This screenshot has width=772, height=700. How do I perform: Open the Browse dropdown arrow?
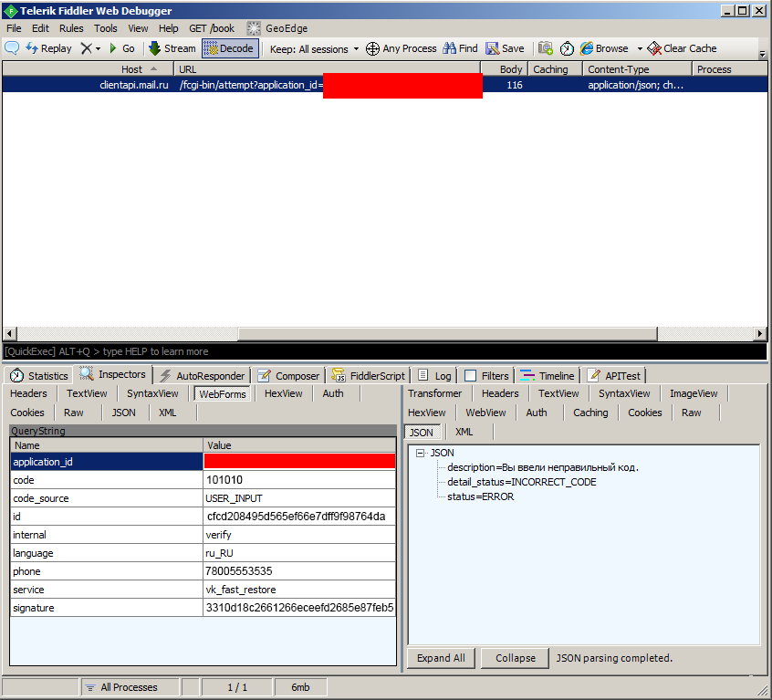(640, 48)
